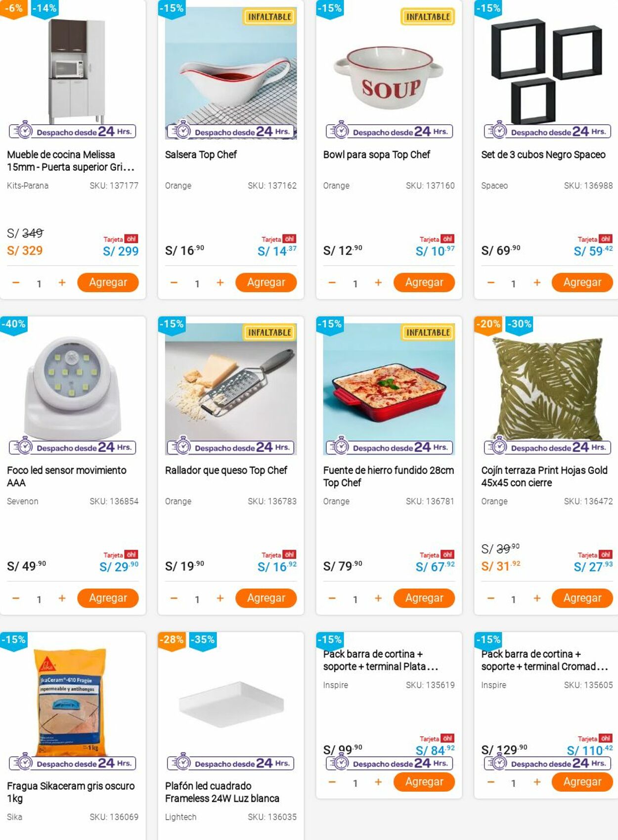Viewport: 618px width, 840px height.
Task: Increase quantity for Salsera Top Chef
Action: pyautogui.click(x=220, y=283)
